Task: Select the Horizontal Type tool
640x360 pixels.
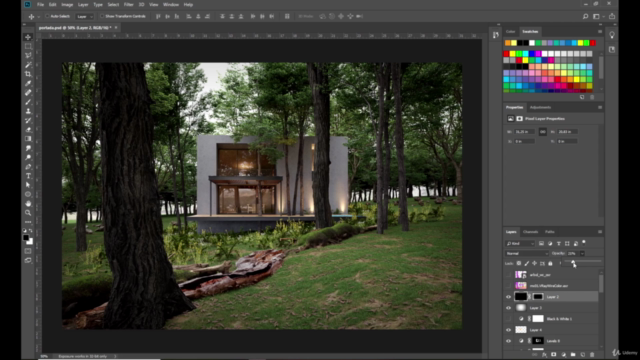Action: pos(28,176)
